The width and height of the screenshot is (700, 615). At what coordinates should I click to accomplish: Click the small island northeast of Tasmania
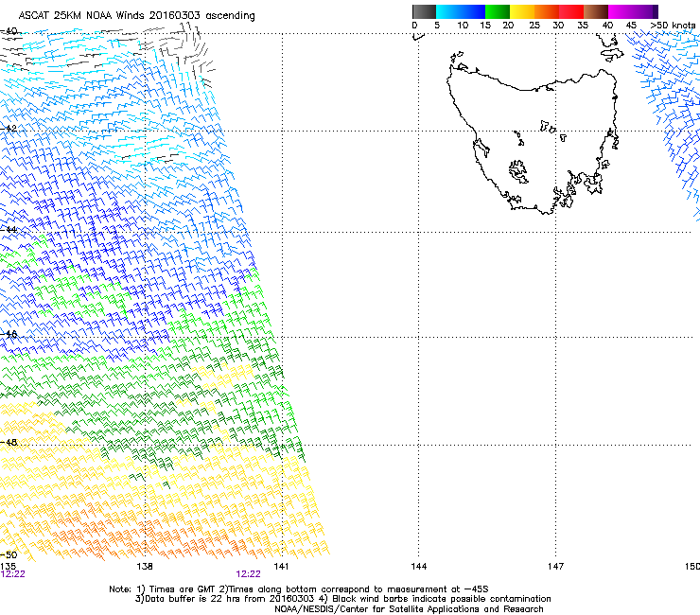[612, 55]
